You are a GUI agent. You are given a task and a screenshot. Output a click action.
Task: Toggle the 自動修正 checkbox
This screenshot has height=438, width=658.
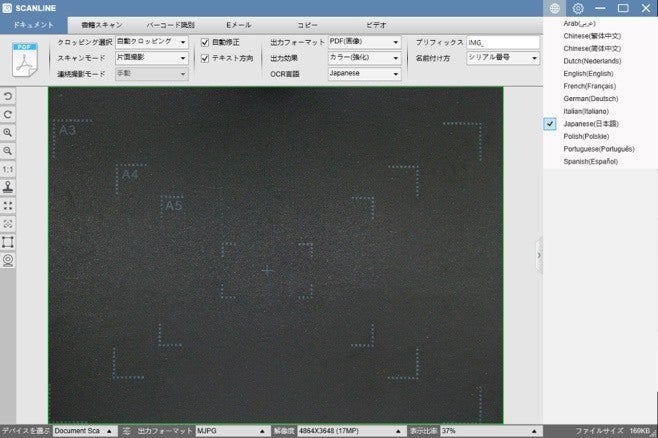[x=206, y=43]
